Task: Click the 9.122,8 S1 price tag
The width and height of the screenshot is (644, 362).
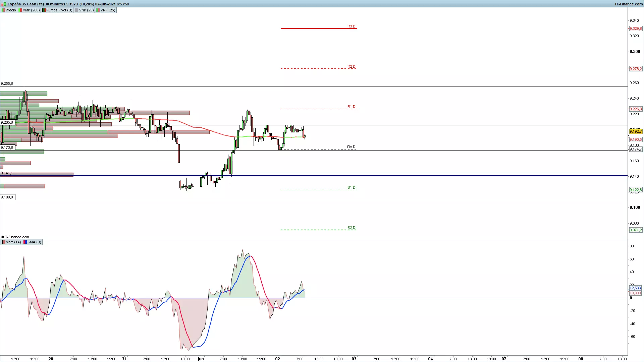Action: pos(636,190)
